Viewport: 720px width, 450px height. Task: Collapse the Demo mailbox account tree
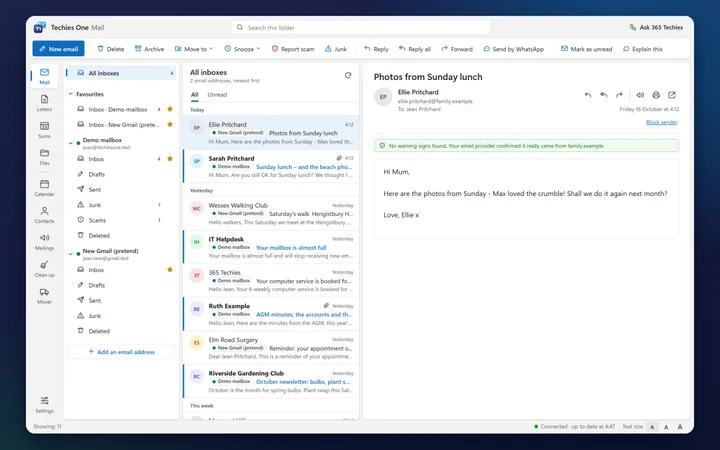point(71,143)
